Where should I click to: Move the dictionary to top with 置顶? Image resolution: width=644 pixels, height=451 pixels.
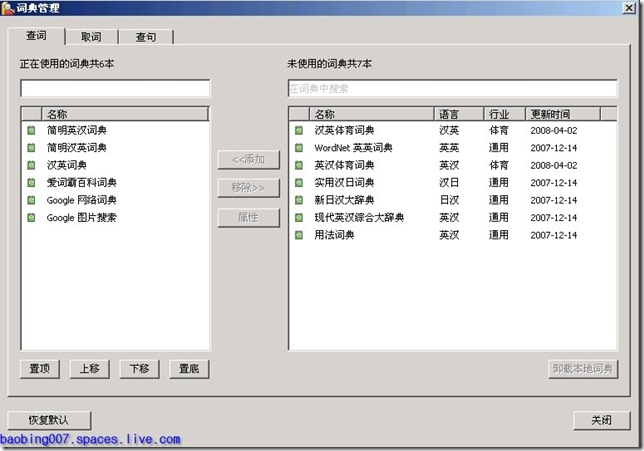(x=40, y=369)
